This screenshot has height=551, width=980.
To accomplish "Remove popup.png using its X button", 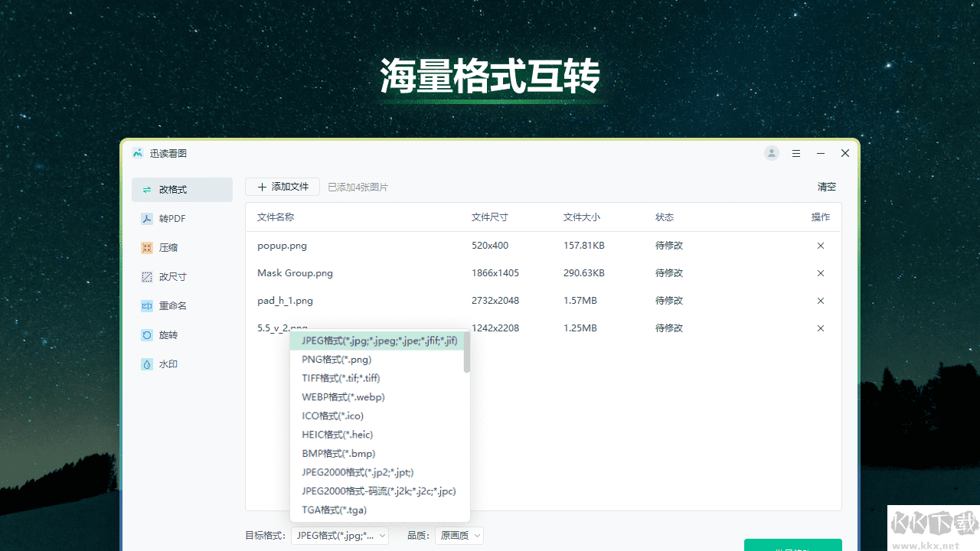I will (x=820, y=246).
